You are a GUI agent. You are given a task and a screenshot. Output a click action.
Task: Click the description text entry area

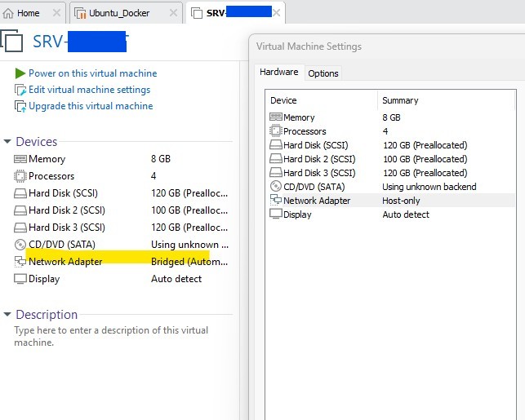114,337
